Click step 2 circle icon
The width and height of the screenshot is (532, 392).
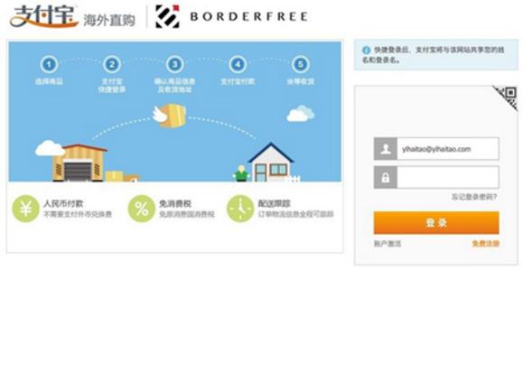(112, 64)
